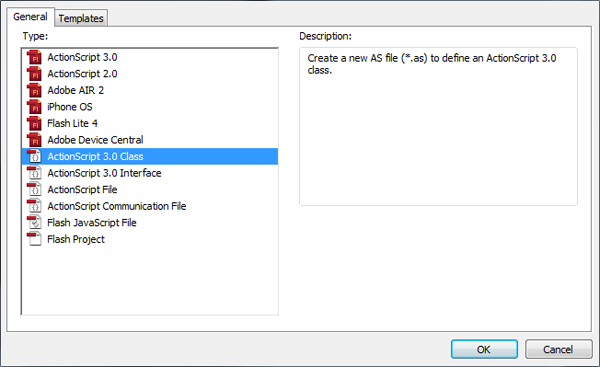Click the ActionScript 3.0 Interface file icon
600x367 pixels.
coord(34,173)
